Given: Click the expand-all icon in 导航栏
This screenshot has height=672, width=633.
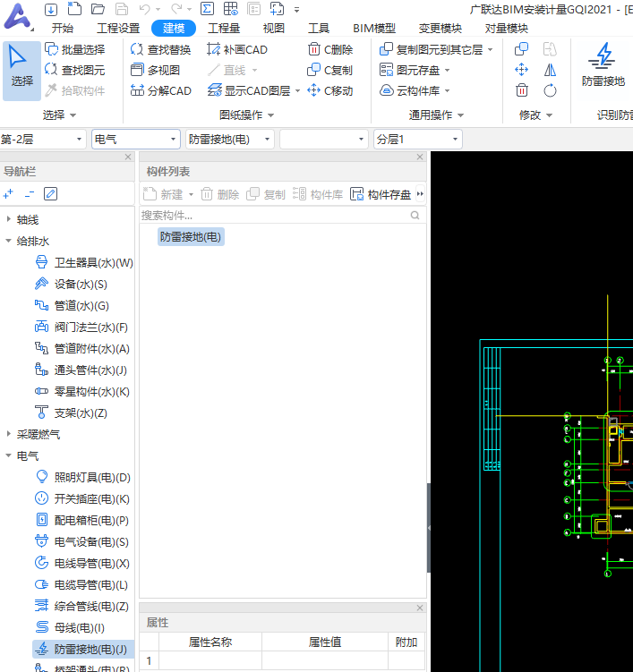Looking at the screenshot, I should [x=8, y=194].
